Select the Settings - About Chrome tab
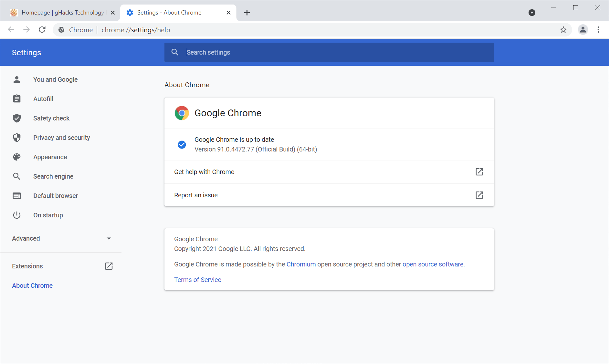609x364 pixels. [x=178, y=13]
